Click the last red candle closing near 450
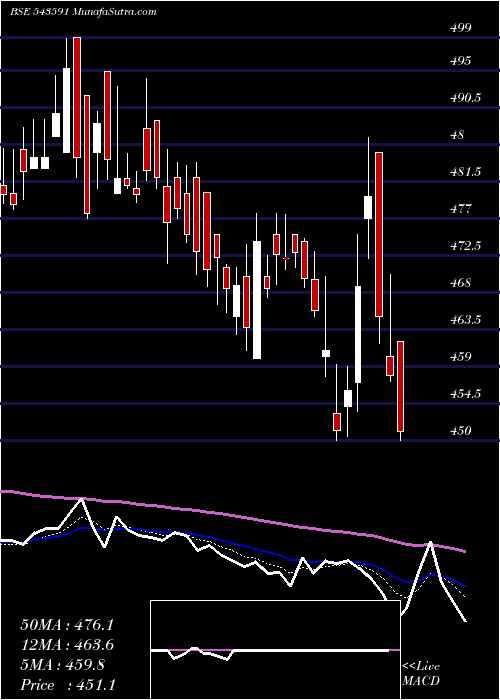The width and height of the screenshot is (500, 700). 400,387
